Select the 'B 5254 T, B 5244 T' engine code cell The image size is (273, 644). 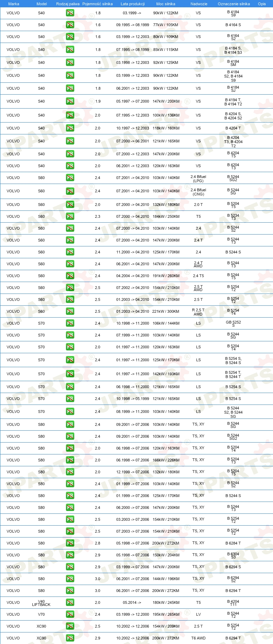tap(233, 375)
